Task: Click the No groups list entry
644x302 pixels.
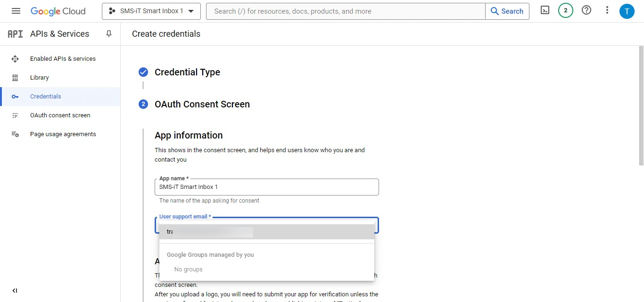Action: coord(188,269)
